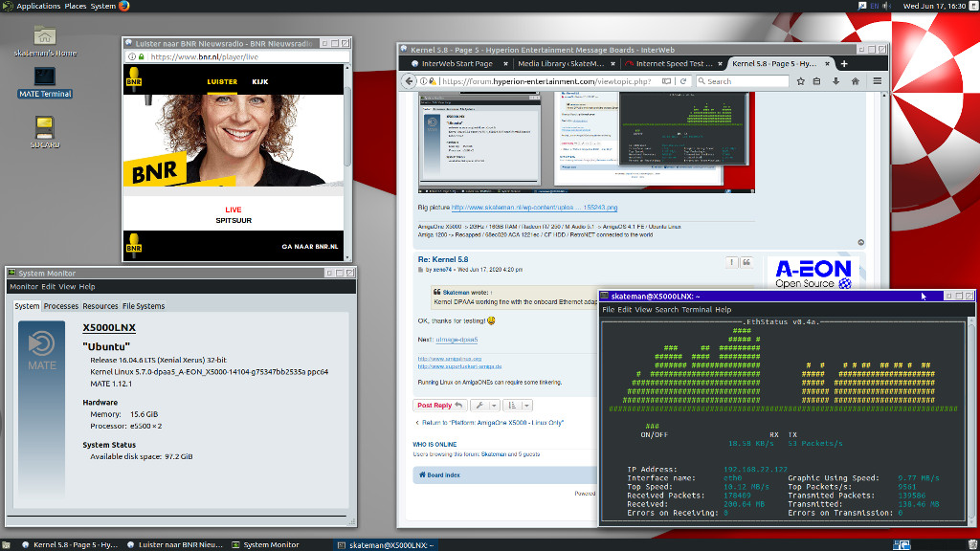Click System Monitor entry in bottom taskbar

pos(266,544)
